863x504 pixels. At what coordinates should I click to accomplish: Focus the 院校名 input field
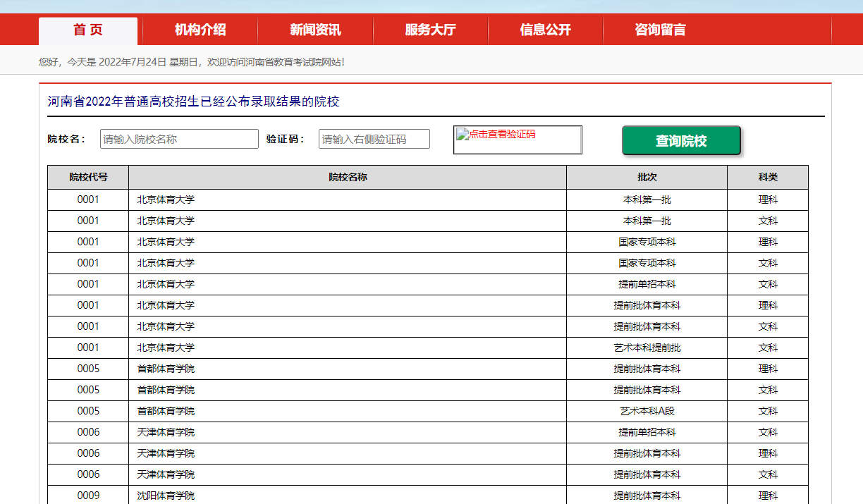tap(179, 139)
